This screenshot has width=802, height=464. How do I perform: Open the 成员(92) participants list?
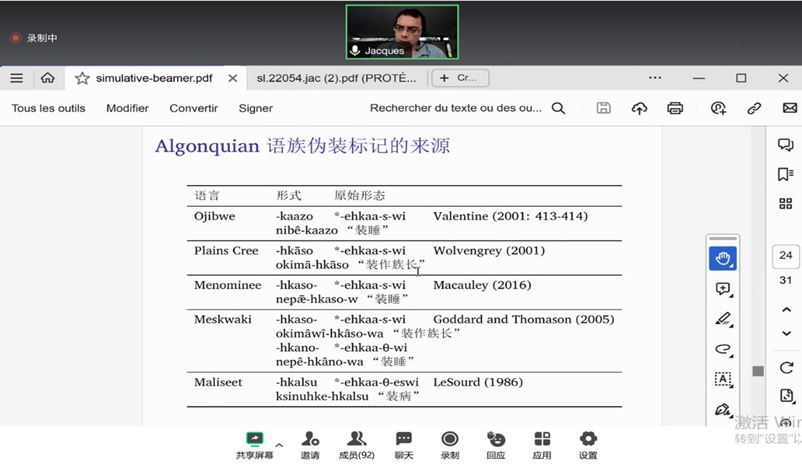tap(356, 444)
